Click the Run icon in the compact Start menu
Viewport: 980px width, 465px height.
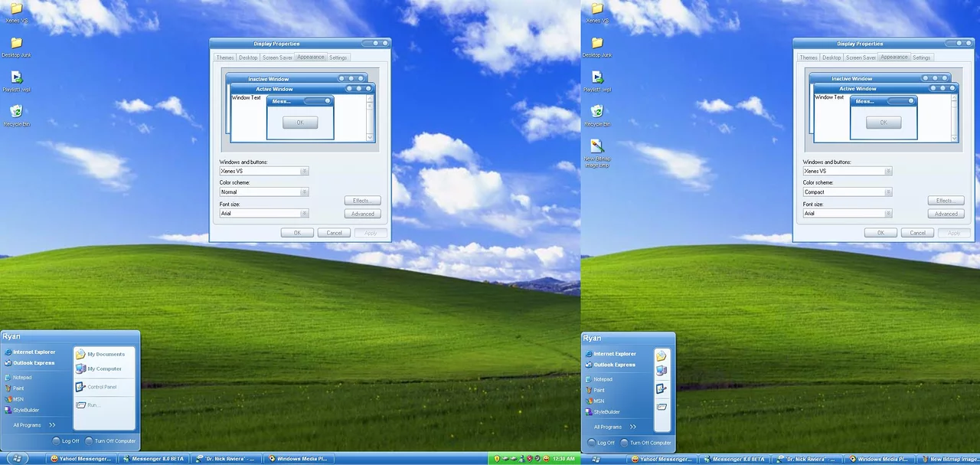(661, 407)
